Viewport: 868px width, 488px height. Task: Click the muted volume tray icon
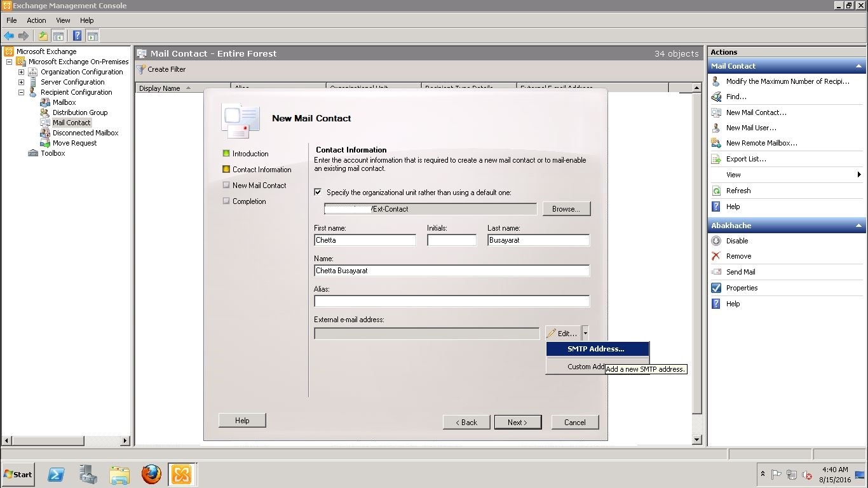pyautogui.click(x=807, y=475)
